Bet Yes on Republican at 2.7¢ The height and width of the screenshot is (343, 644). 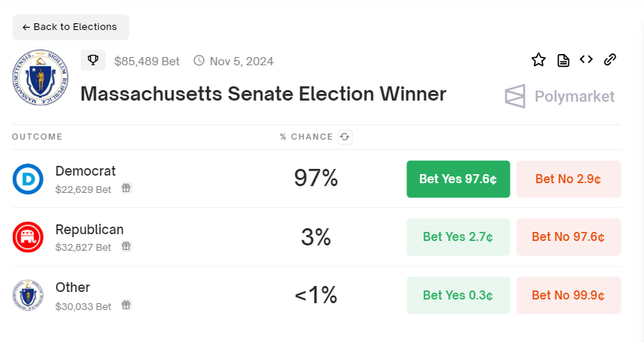458,237
